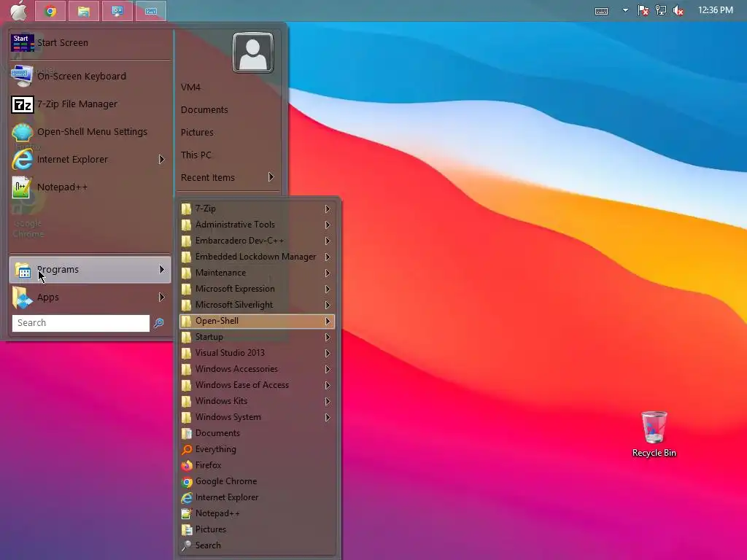Click the muted volume tray icon

click(678, 10)
